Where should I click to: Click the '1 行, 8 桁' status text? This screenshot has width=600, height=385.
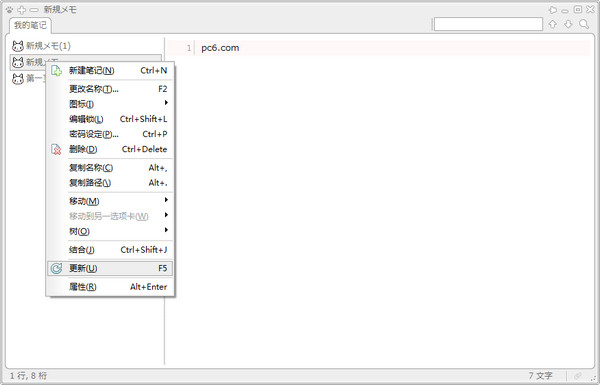(28, 376)
